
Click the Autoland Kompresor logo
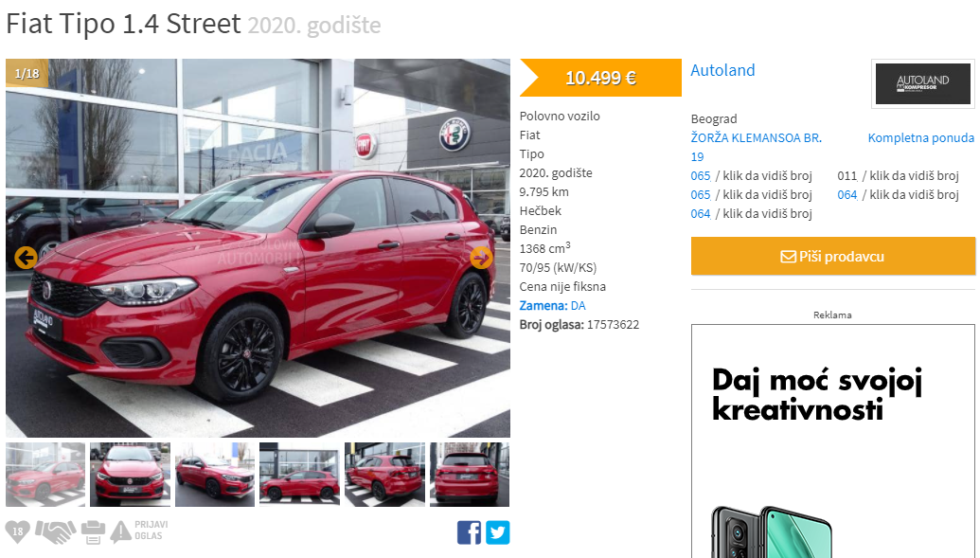pyautogui.click(x=922, y=83)
